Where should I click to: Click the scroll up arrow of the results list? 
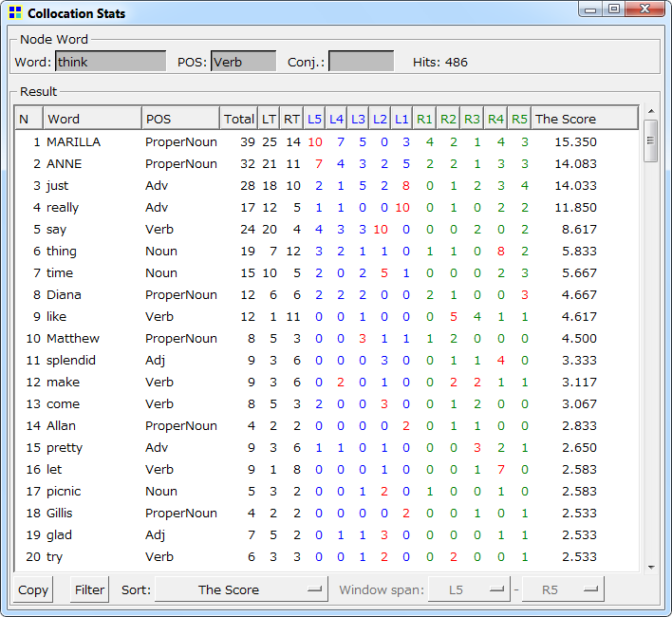651,111
